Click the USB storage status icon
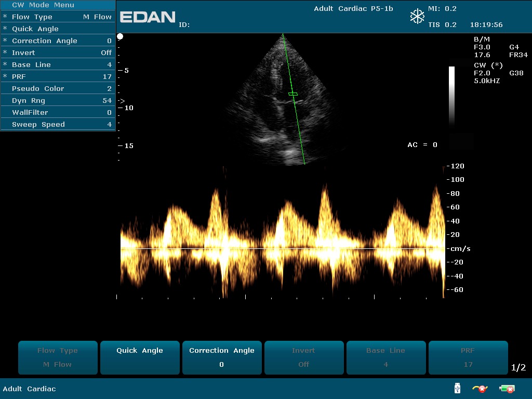This screenshot has height=399, width=532. pos(457,389)
